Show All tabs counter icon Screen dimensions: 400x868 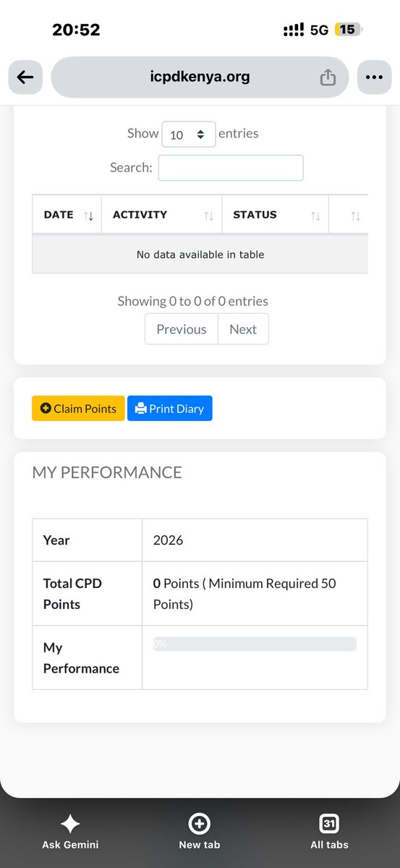(x=329, y=824)
